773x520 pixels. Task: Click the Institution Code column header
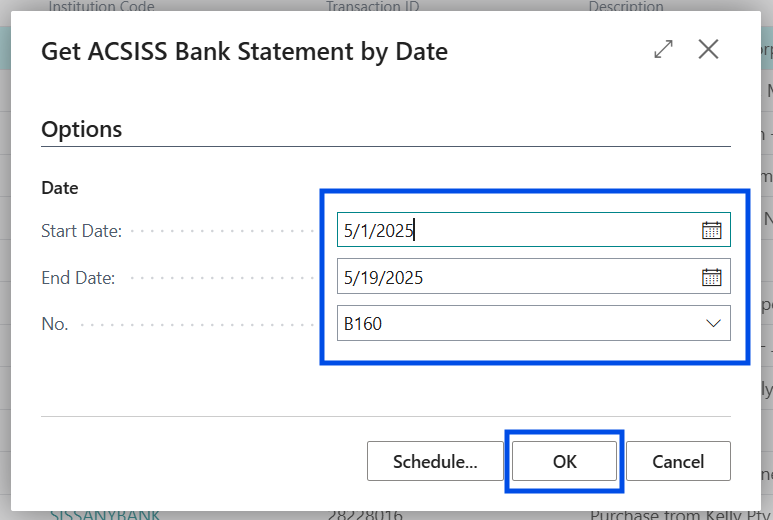point(102,7)
